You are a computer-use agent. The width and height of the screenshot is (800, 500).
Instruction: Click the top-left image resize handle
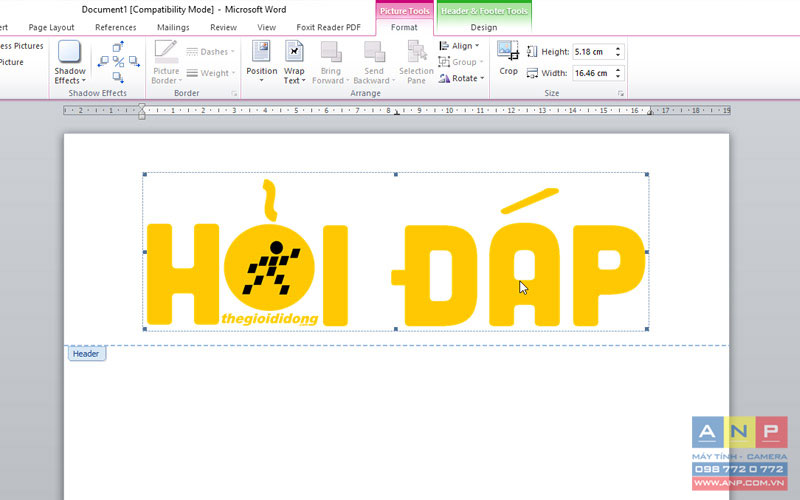click(145, 174)
